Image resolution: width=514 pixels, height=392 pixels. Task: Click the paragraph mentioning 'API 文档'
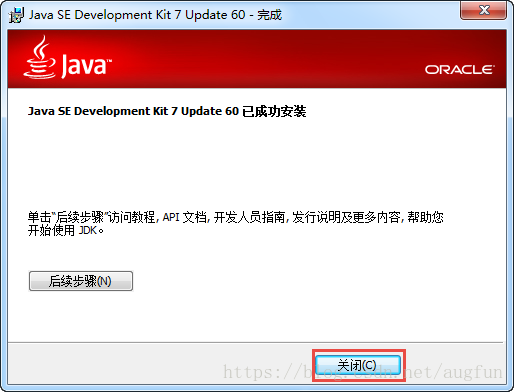(236, 224)
